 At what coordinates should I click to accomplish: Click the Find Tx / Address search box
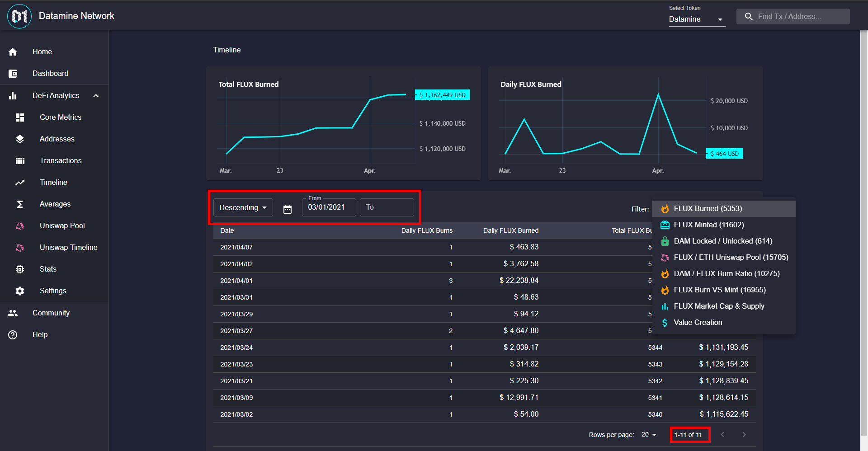coord(793,17)
